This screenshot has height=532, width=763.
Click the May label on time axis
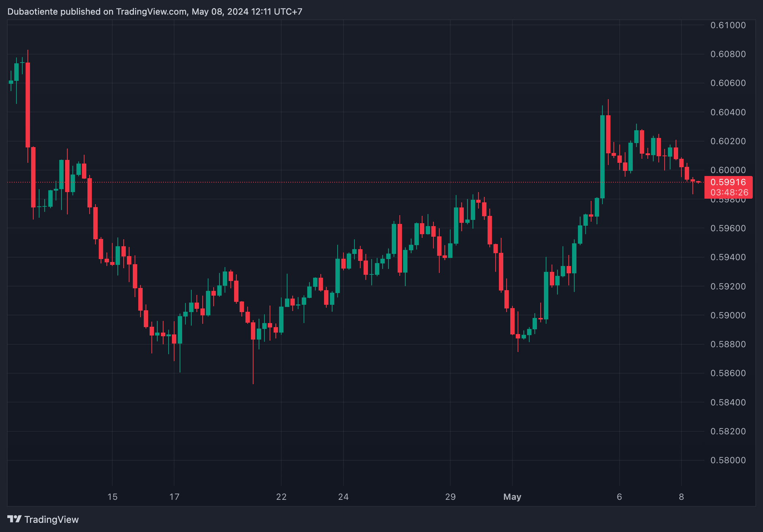tap(512, 497)
